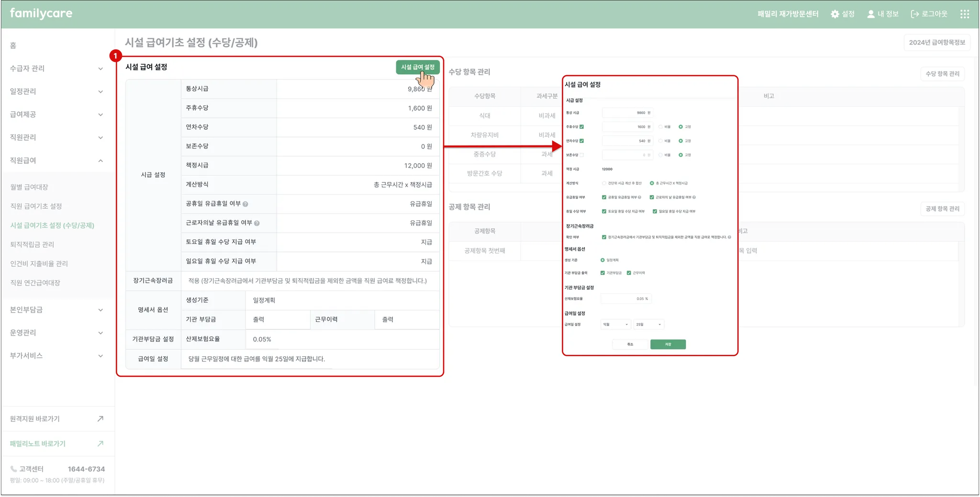Screen dimensions: 980x497
Task: Open 퇴직적립금 관리 in the sidebar
Action: [x=32, y=245]
